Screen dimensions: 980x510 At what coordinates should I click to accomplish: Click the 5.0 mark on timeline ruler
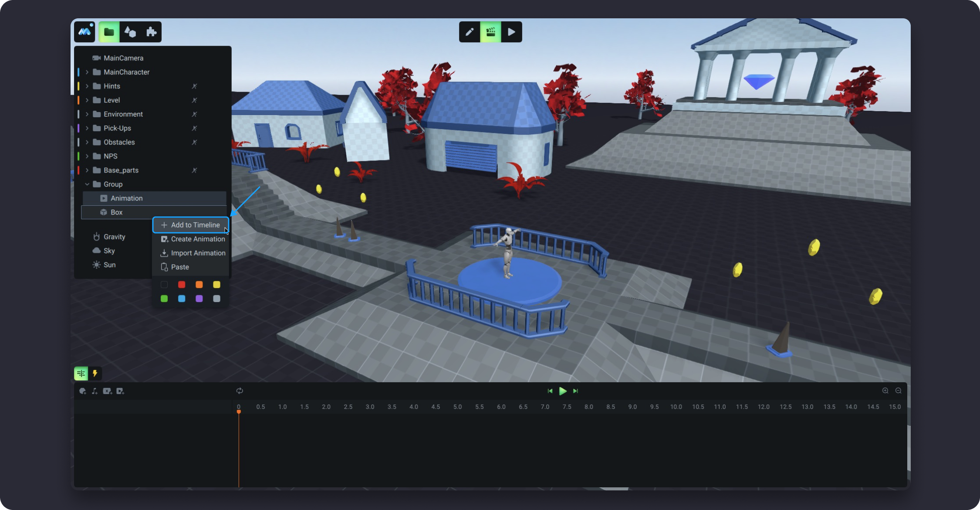pyautogui.click(x=457, y=407)
